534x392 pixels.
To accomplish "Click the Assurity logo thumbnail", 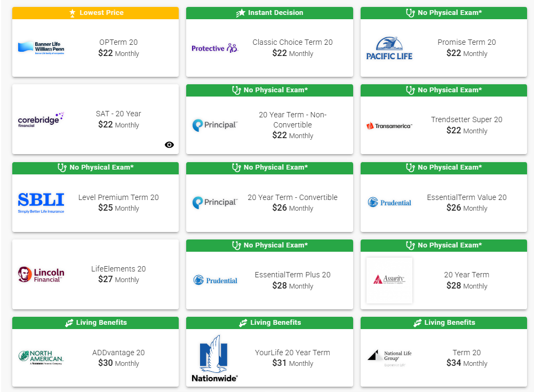I will coord(389,281).
